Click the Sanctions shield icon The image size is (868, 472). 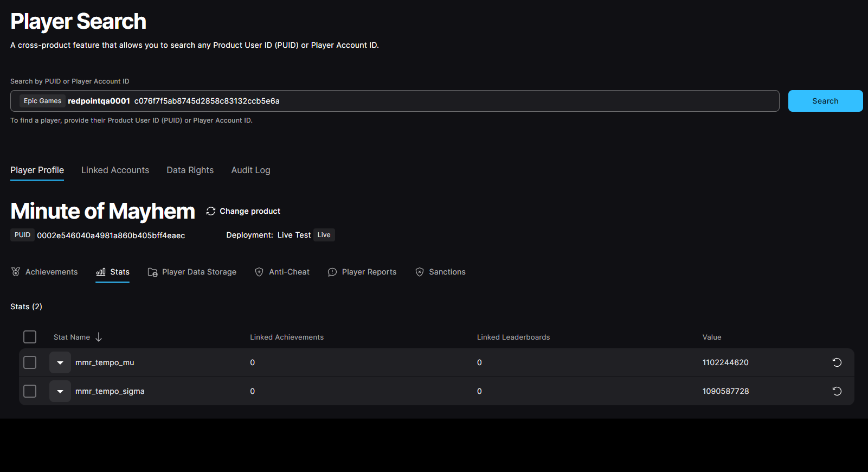[420, 272]
